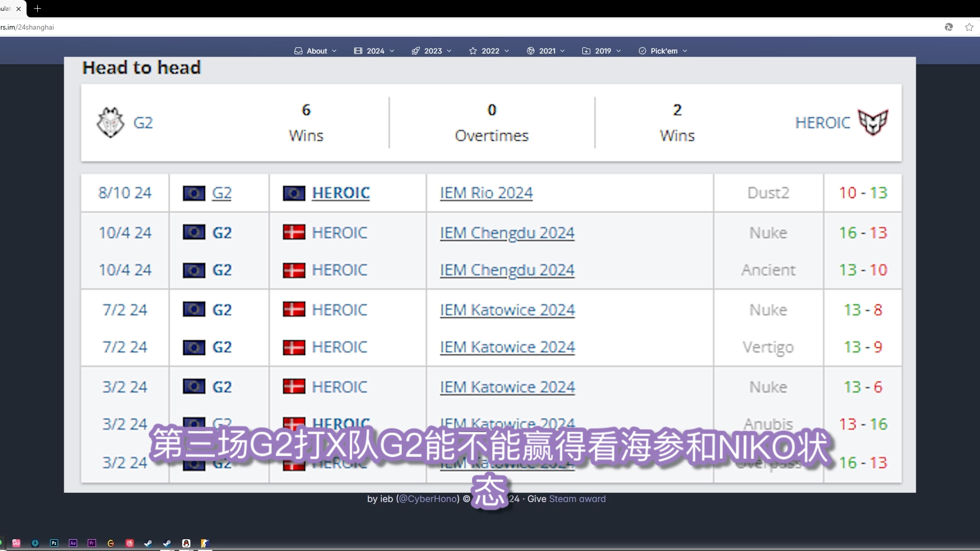Open the Steam award link in footer
Image resolution: width=980 pixels, height=551 pixels.
(577, 499)
